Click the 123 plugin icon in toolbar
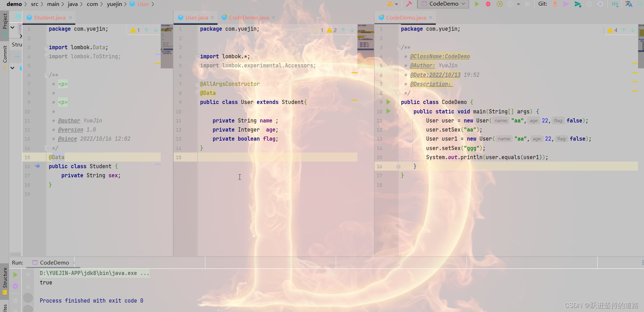The width and height of the screenshot is (644, 312). pos(615,4)
